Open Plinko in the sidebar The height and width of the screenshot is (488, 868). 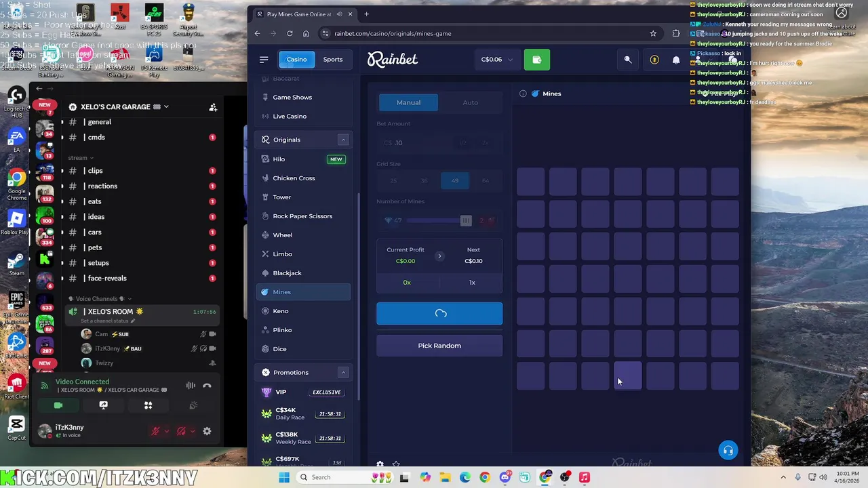click(x=304, y=330)
